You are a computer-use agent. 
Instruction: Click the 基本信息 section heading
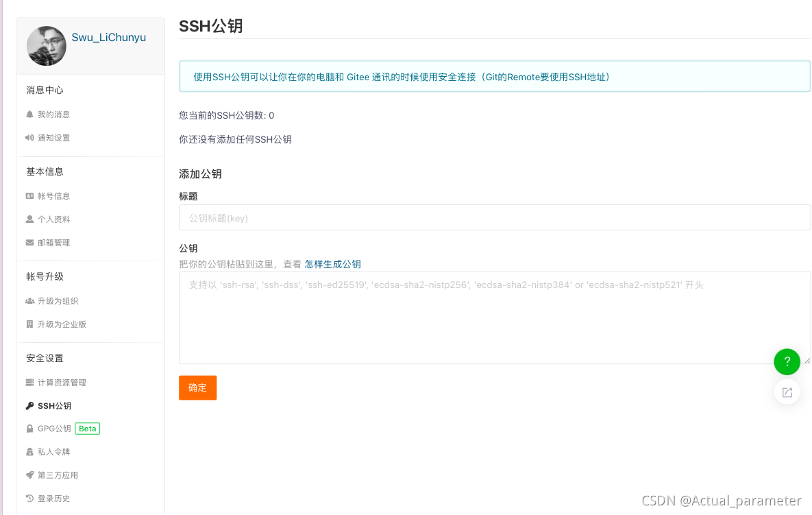[45, 171]
